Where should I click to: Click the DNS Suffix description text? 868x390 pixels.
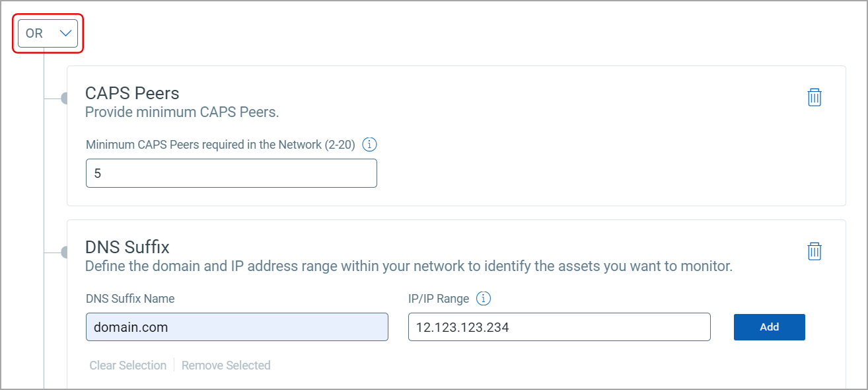click(x=409, y=267)
